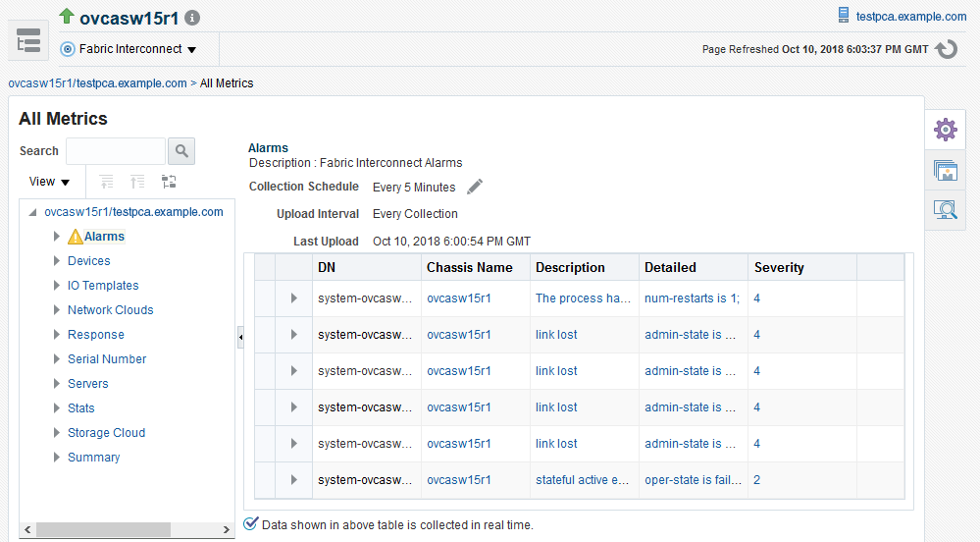Select Serial Number in the metrics tree
This screenshot has height=542, width=980.
[x=107, y=359]
